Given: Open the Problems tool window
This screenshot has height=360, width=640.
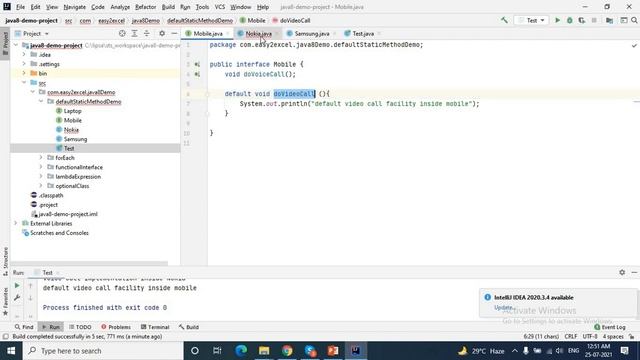Looking at the screenshot, I should pyautogui.click(x=116, y=327).
